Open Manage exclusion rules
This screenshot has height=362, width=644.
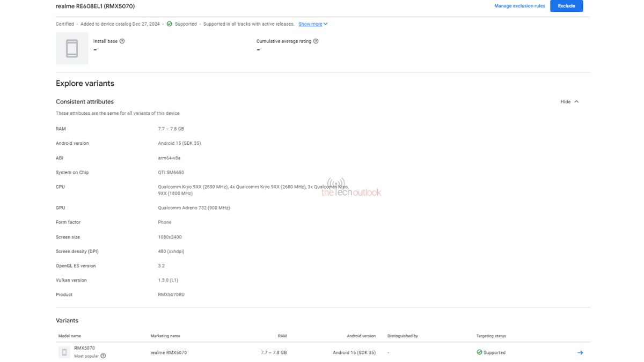pos(519,5)
